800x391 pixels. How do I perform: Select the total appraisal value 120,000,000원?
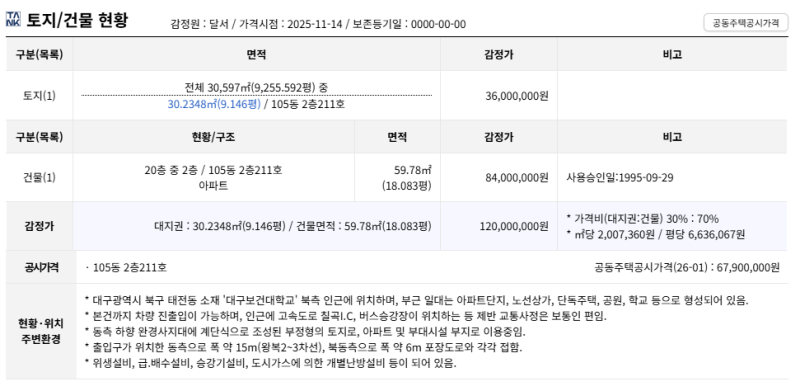514,226
